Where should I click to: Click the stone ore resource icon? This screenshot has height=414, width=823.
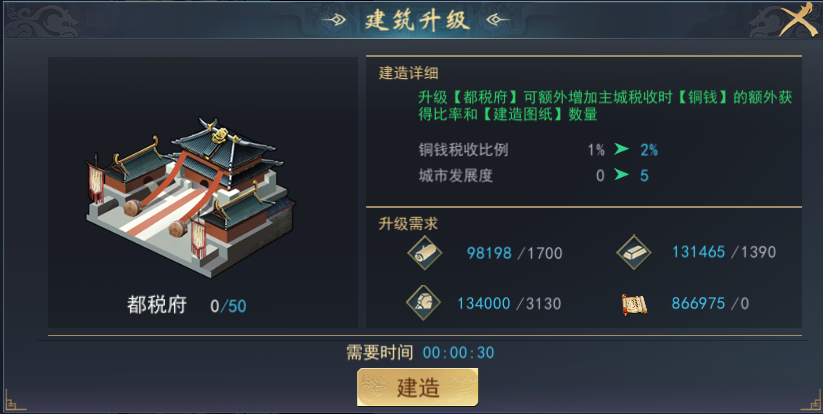[x=423, y=303]
